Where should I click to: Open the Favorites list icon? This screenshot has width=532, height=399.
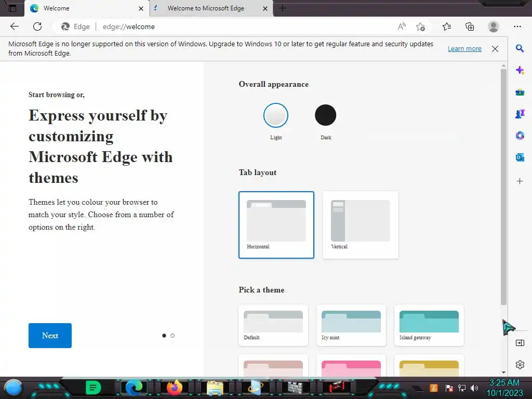(447, 26)
